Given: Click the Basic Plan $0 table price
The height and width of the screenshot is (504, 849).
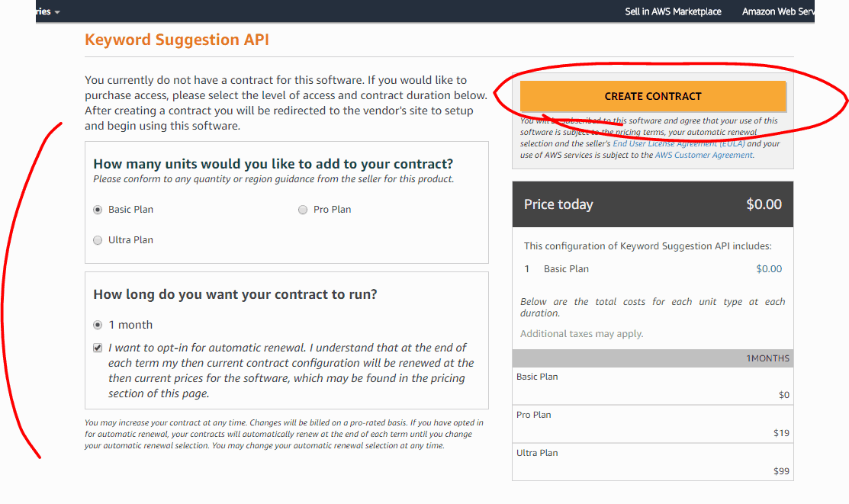Looking at the screenshot, I should coord(784,395).
